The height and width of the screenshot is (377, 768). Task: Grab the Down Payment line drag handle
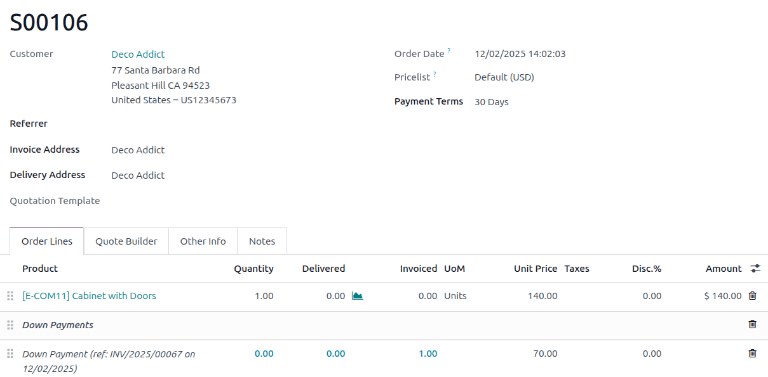[10, 353]
